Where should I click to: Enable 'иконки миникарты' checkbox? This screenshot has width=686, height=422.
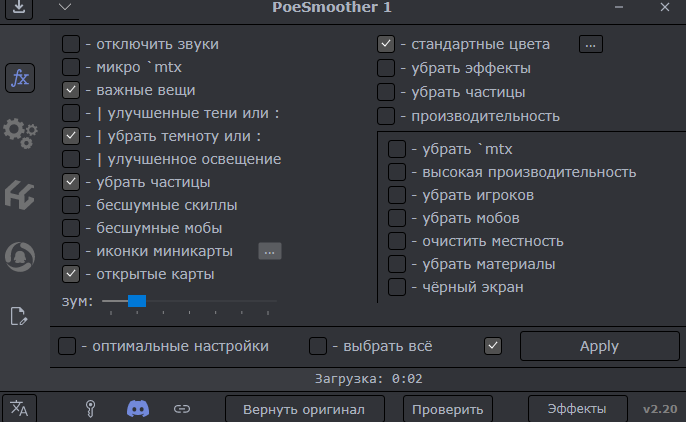coord(71,251)
